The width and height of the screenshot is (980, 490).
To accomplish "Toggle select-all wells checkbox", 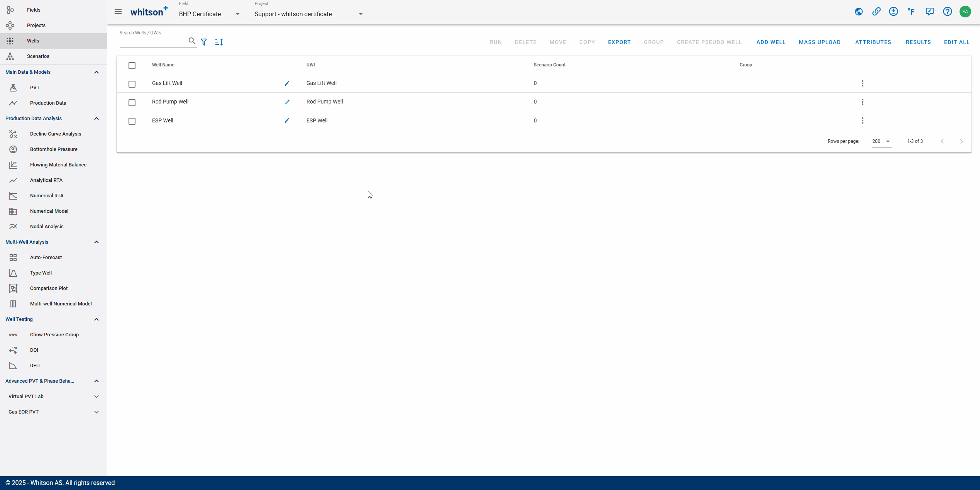I will point(132,65).
